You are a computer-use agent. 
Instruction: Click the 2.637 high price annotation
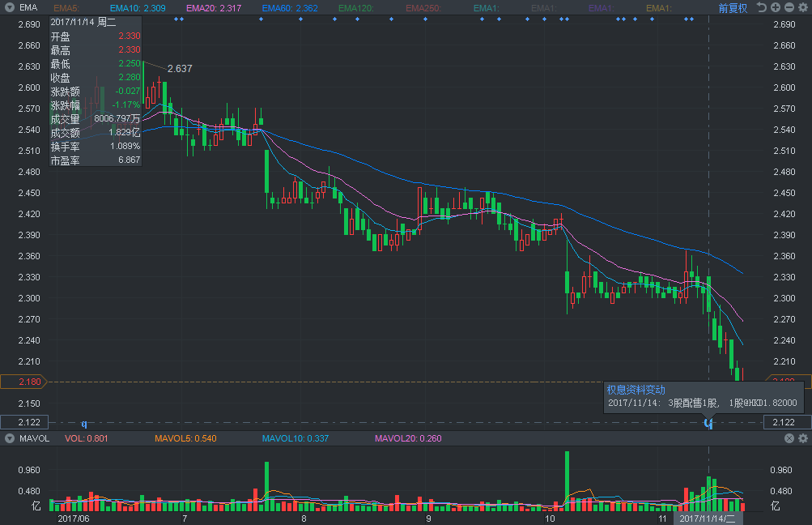[x=180, y=68]
